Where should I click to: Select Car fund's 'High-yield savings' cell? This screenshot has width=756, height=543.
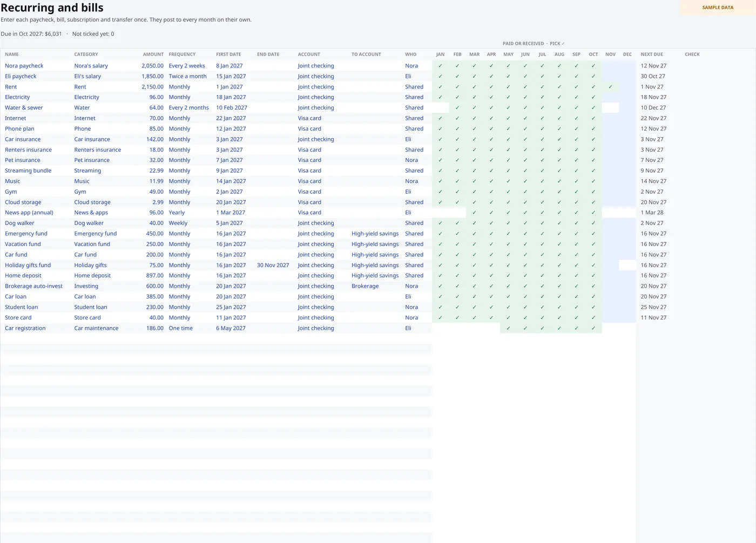point(376,255)
